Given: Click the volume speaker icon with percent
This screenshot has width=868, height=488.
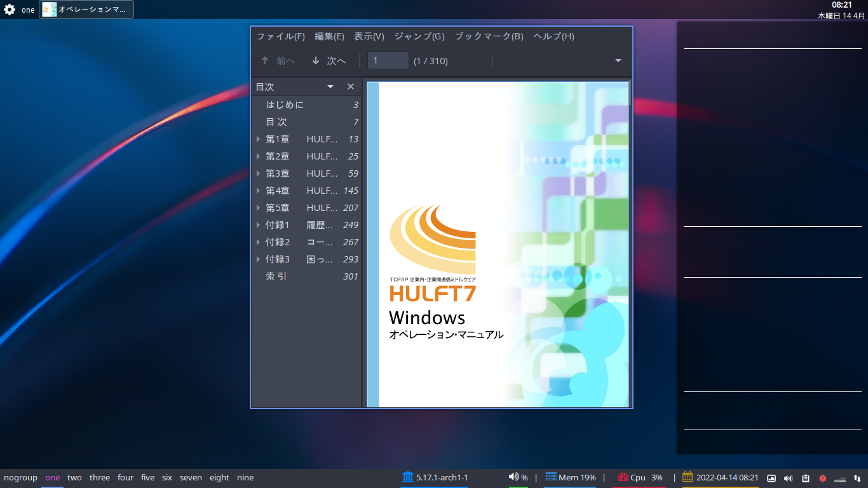Looking at the screenshot, I should click(513, 477).
